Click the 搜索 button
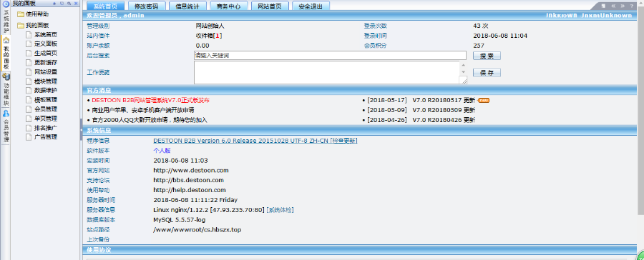The width and height of the screenshot is (644, 260). click(487, 56)
